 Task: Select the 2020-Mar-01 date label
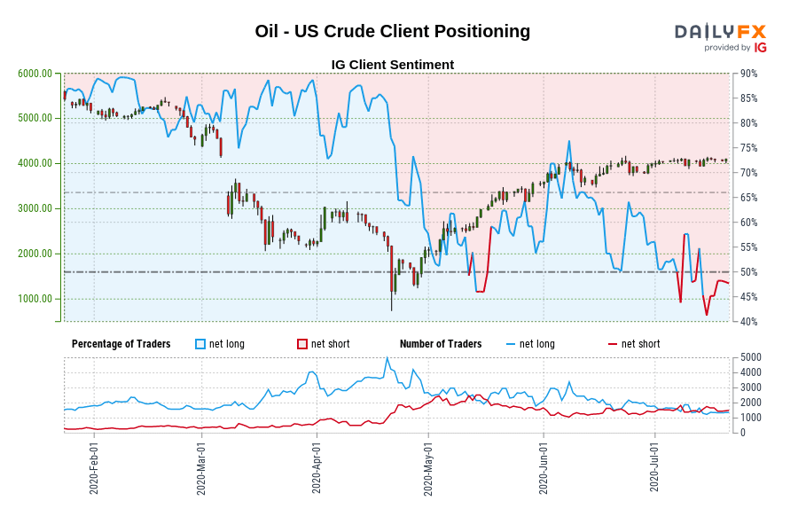click(201, 466)
